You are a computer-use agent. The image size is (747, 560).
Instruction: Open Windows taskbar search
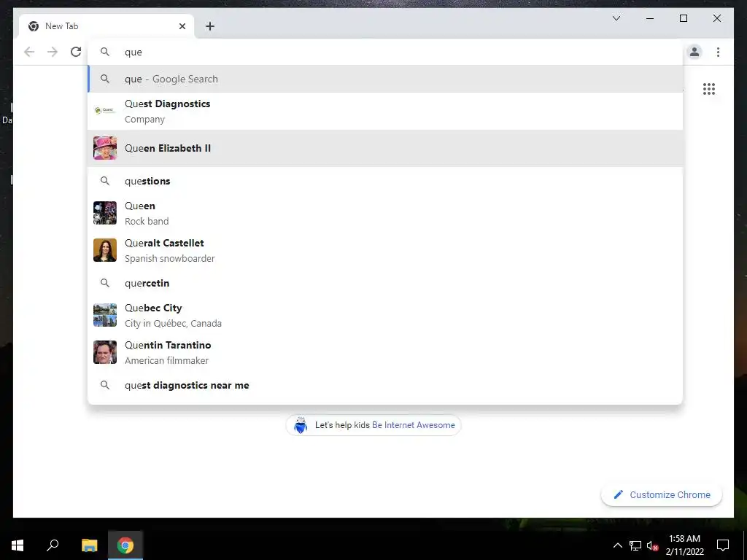(53, 545)
